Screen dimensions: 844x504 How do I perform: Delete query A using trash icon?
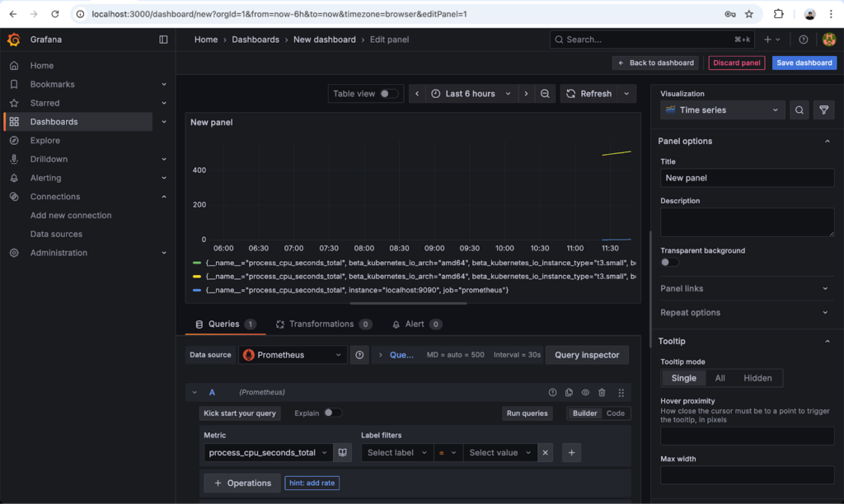(602, 393)
